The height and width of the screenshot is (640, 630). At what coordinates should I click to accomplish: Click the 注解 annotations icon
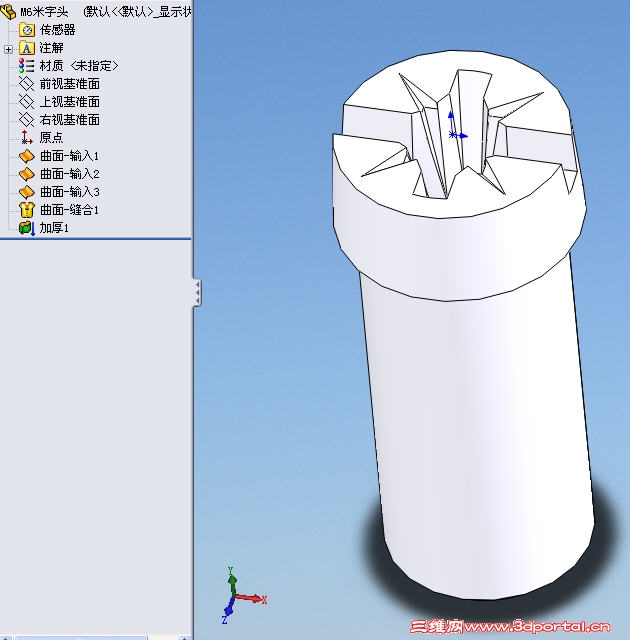[x=27, y=48]
